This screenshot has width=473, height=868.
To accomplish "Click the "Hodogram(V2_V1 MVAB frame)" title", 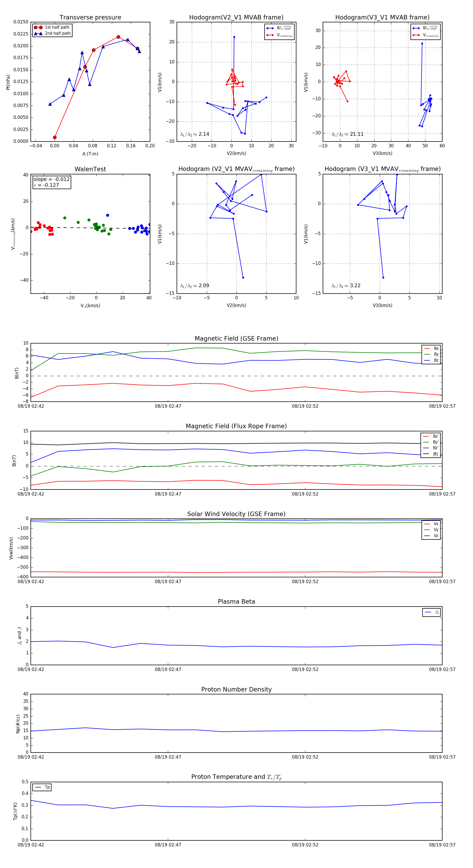I will coord(236,18).
